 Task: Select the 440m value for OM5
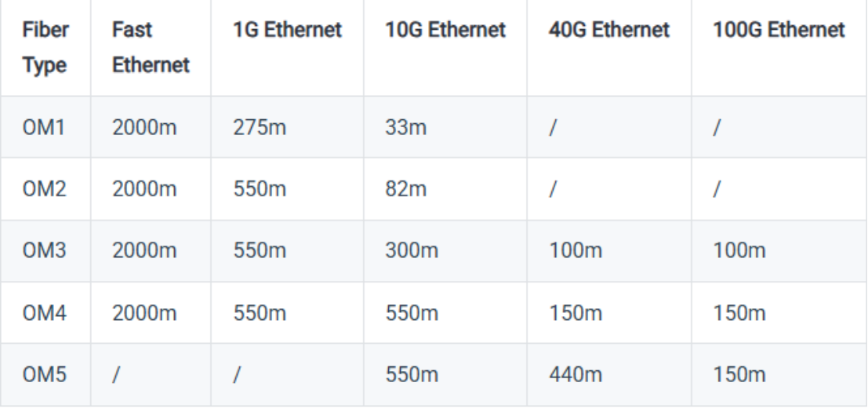click(576, 375)
